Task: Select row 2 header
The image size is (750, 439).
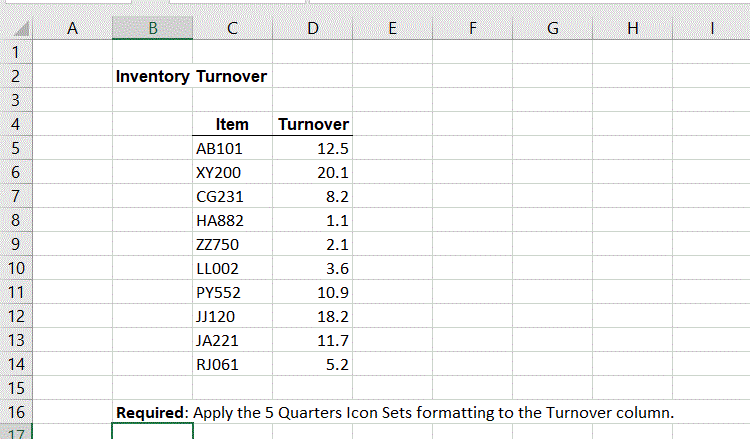Action: [x=16, y=76]
